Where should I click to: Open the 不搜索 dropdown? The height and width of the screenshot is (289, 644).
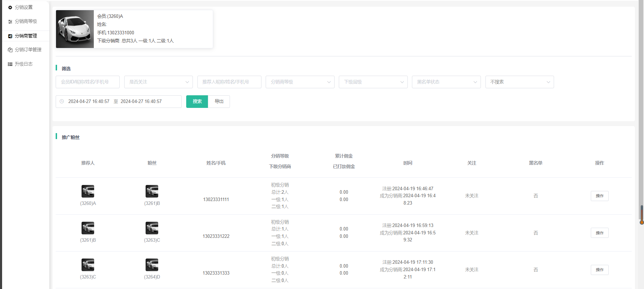519,82
